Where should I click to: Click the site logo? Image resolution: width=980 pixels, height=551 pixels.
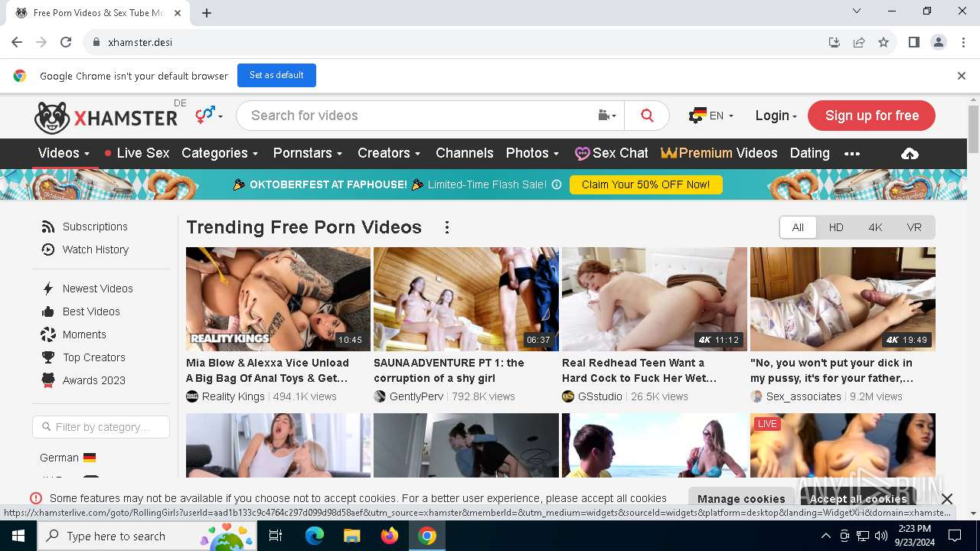point(106,117)
